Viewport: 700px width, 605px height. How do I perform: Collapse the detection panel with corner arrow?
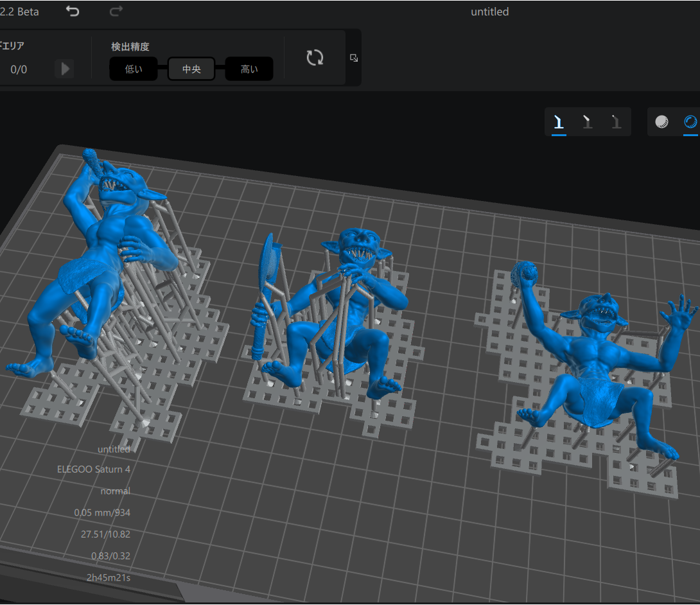354,58
